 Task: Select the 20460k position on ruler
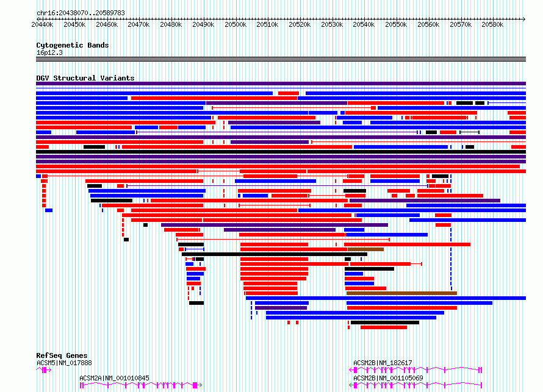pyautogui.click(x=107, y=24)
